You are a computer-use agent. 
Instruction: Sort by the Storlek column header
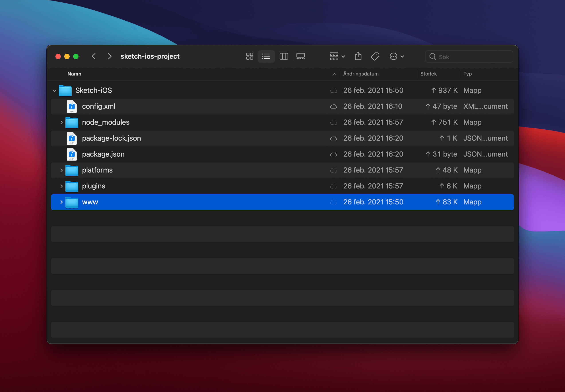pyautogui.click(x=428, y=74)
